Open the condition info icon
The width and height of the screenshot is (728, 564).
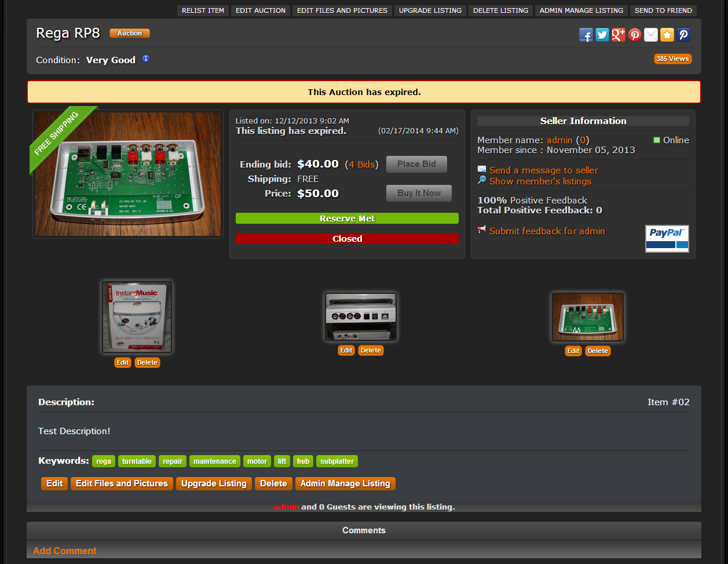tap(146, 59)
